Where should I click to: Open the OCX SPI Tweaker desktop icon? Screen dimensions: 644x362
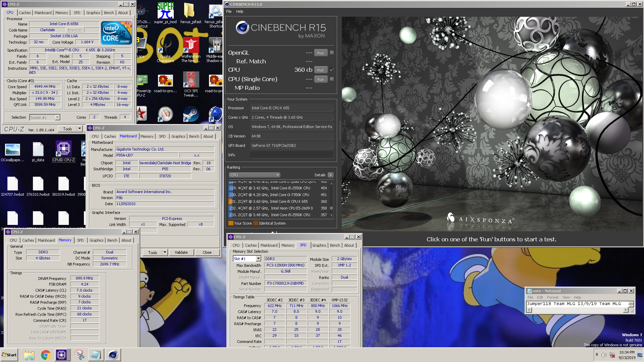tap(191, 84)
